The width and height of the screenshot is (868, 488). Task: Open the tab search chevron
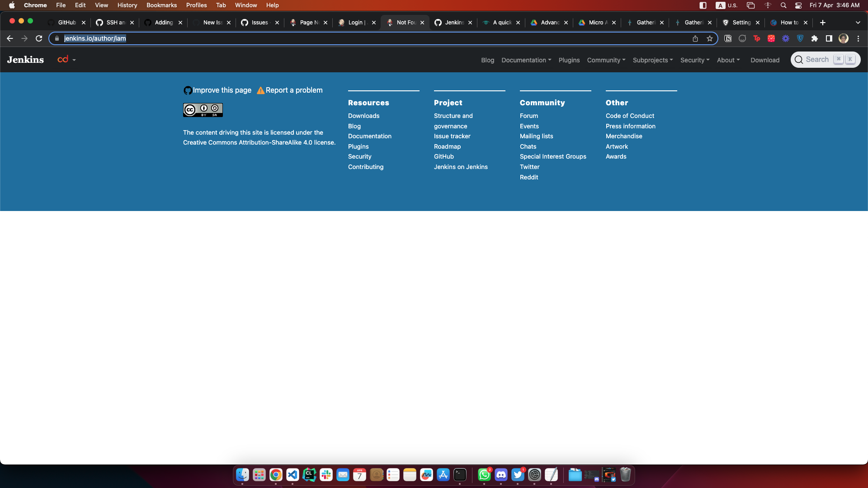[858, 23]
